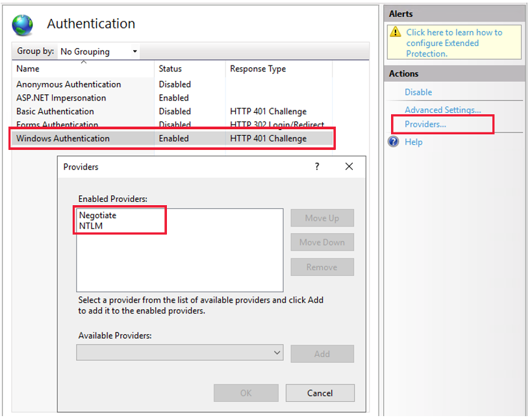Click the help question mark on Providers dialog
532x420 pixels.
[x=316, y=167]
